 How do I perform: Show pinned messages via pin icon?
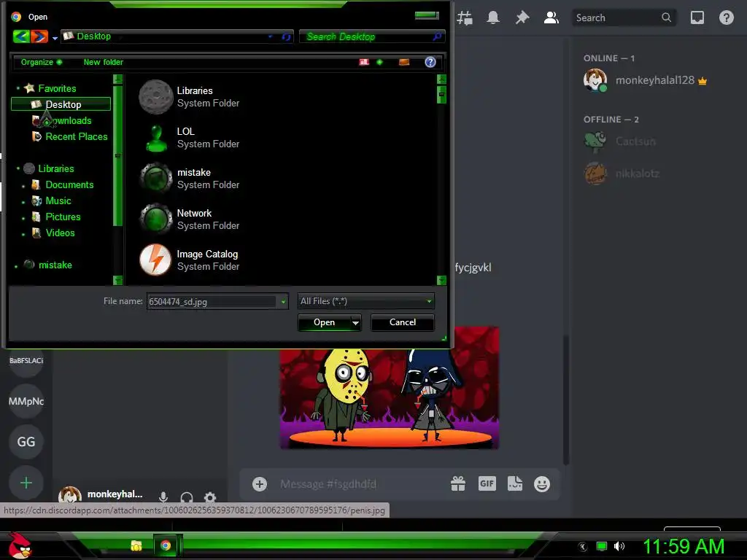pyautogui.click(x=522, y=18)
